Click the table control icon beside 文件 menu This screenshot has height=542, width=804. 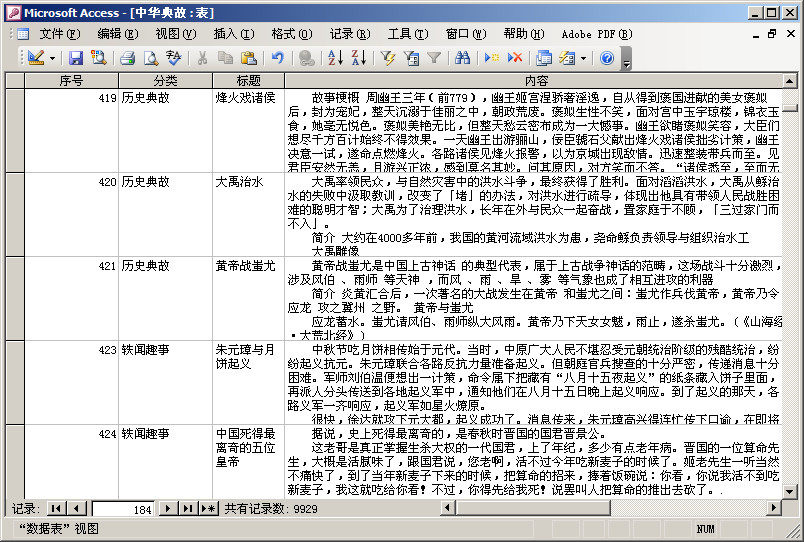[x=23, y=34]
